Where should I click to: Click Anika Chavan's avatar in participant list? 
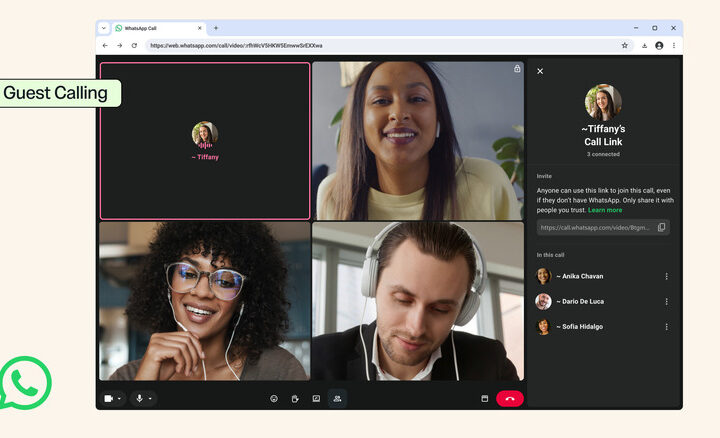tap(543, 276)
